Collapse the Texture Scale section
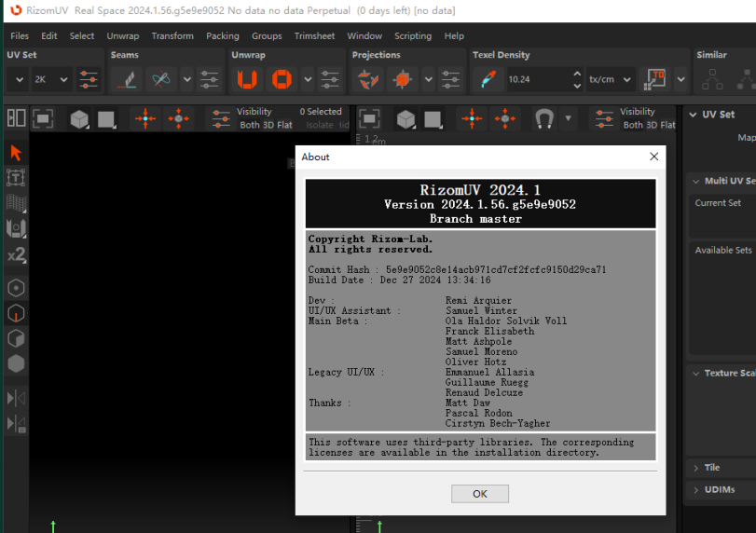This screenshot has height=533, width=756. pos(695,374)
